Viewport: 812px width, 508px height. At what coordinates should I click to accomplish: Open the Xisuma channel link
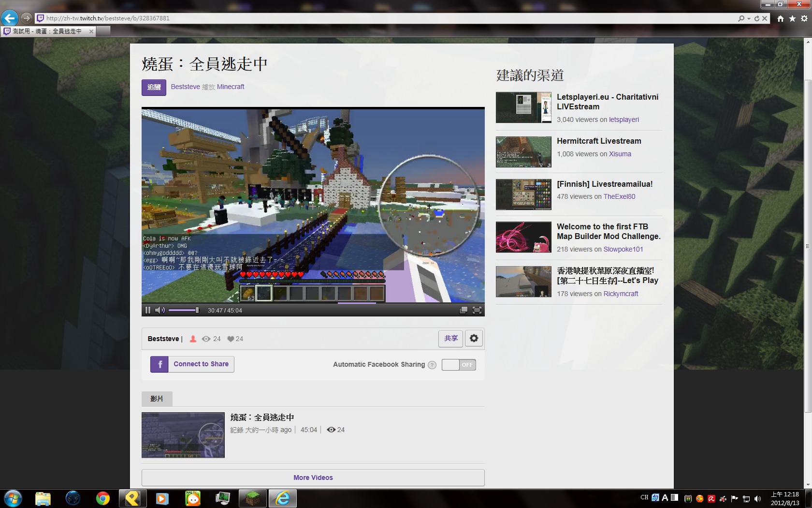coord(620,154)
